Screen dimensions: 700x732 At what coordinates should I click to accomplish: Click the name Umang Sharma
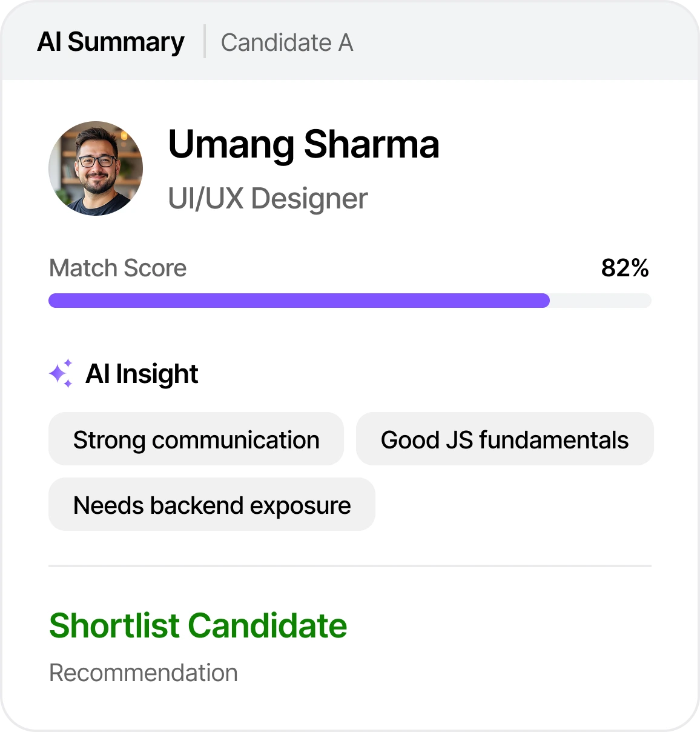pyautogui.click(x=303, y=144)
